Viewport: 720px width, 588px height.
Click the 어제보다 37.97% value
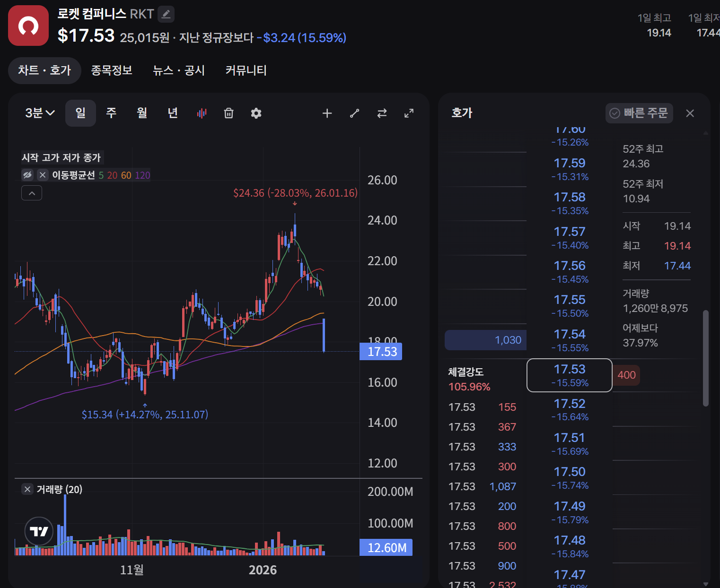tap(640, 343)
